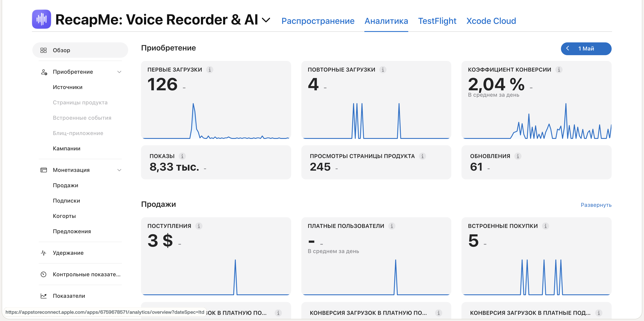Open the Платные пользователи chart
644x321 pixels.
click(376, 277)
